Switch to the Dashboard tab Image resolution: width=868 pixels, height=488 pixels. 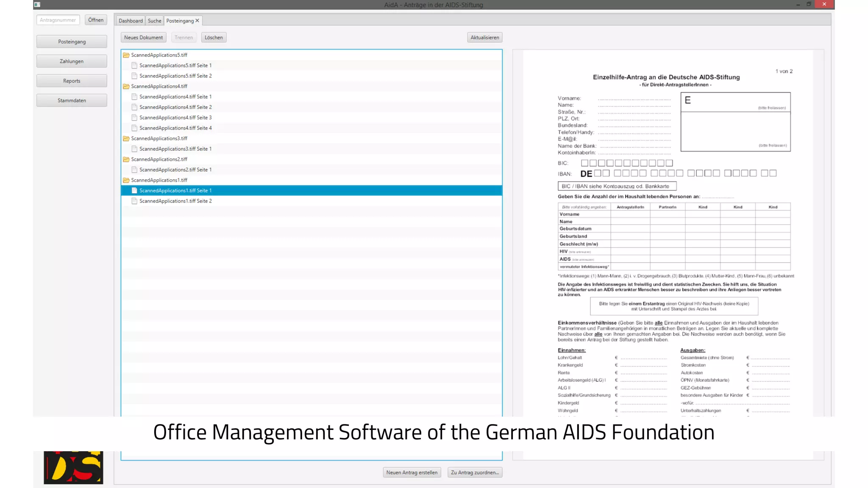tap(131, 21)
